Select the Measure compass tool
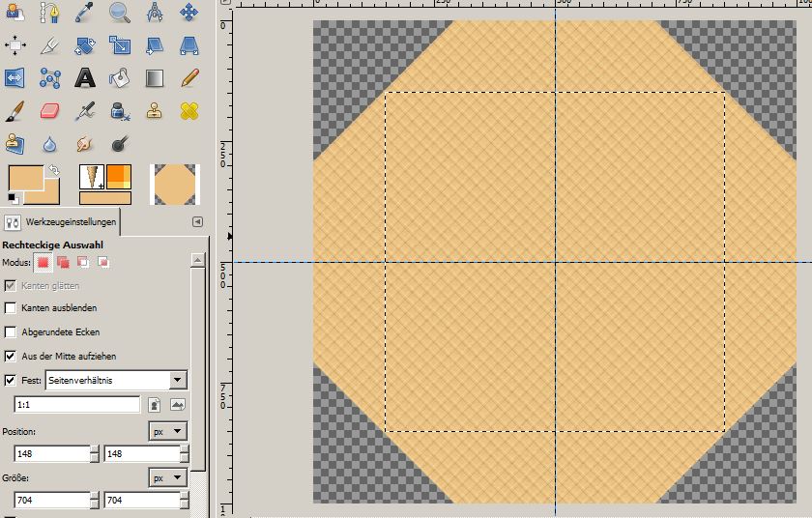 tap(155, 12)
